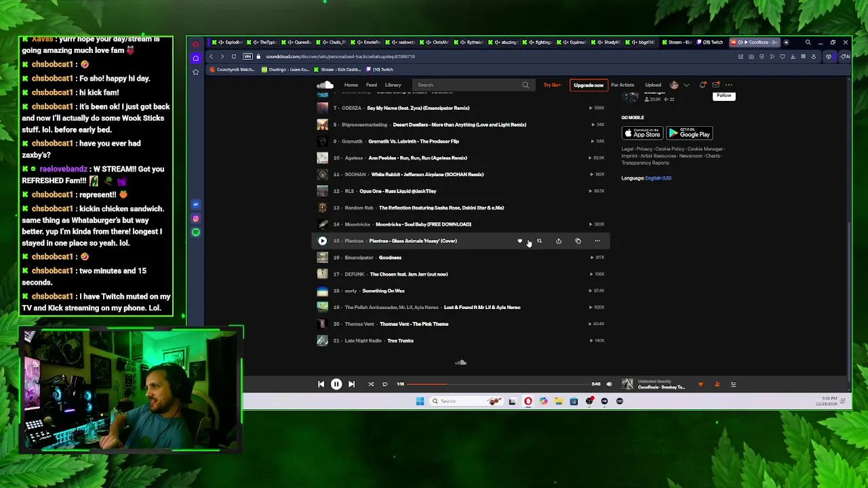The image size is (868, 488).
Task: Open SoundCloud messages envelope
Action: [716, 85]
